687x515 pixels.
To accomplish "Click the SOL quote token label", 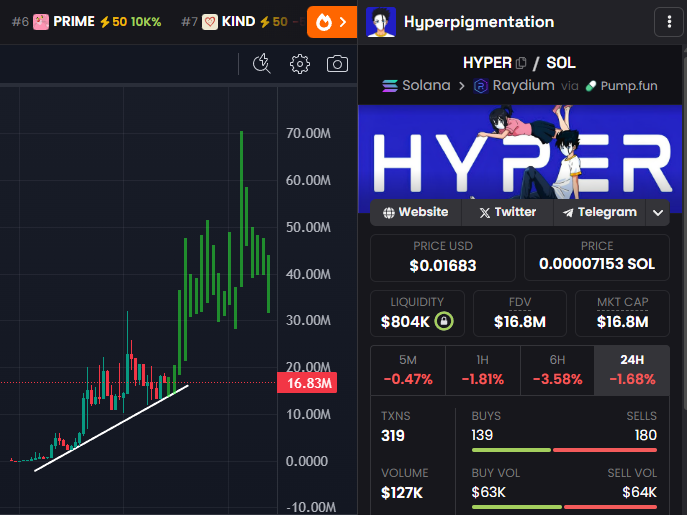I will 561,63.
